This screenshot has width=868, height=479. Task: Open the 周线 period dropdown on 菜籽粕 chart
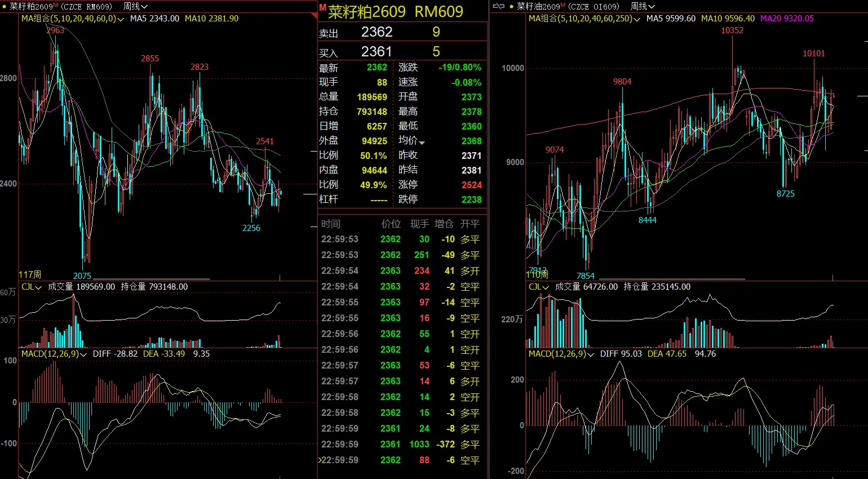(135, 6)
